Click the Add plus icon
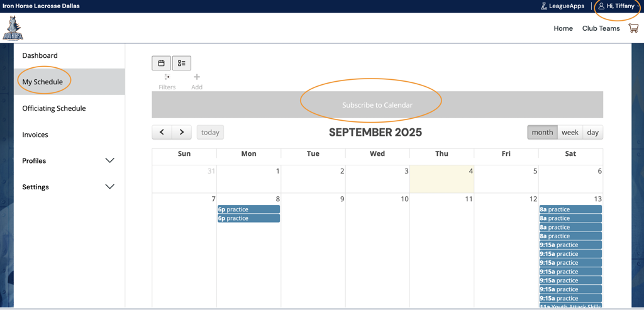This screenshot has width=644, height=310. (x=197, y=77)
